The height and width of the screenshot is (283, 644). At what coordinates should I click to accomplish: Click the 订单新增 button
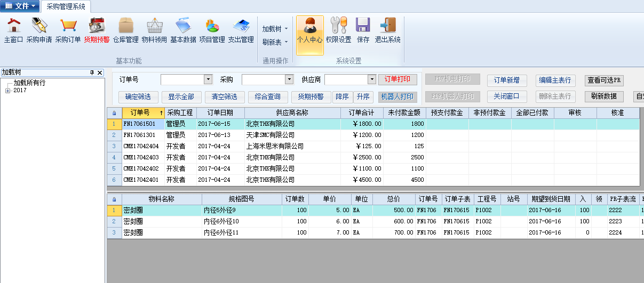(x=507, y=80)
